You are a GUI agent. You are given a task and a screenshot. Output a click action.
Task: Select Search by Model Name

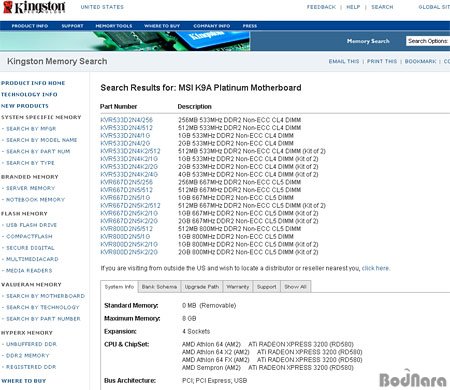[42, 140]
